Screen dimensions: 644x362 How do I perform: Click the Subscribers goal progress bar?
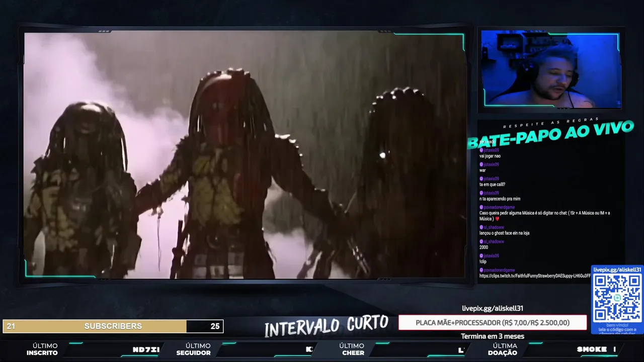113,326
